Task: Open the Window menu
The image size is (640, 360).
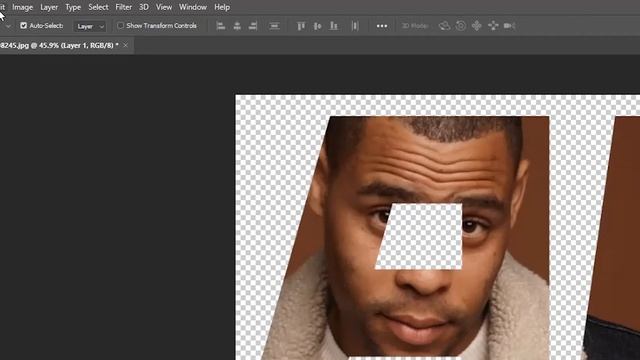Action: (193, 7)
